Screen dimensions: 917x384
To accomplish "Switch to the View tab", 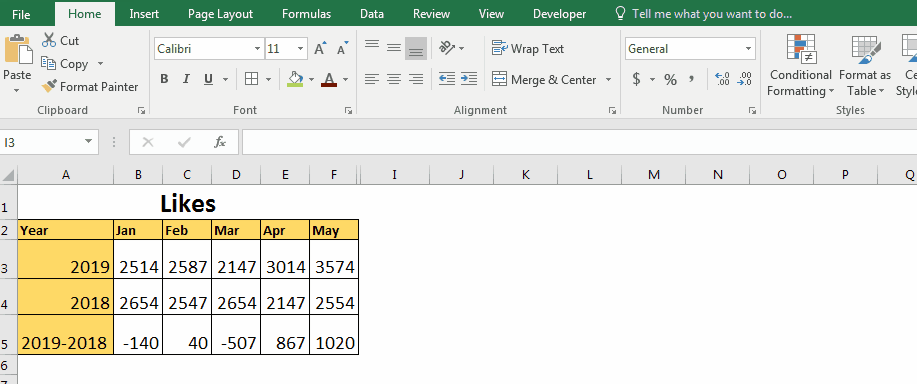I will (491, 13).
